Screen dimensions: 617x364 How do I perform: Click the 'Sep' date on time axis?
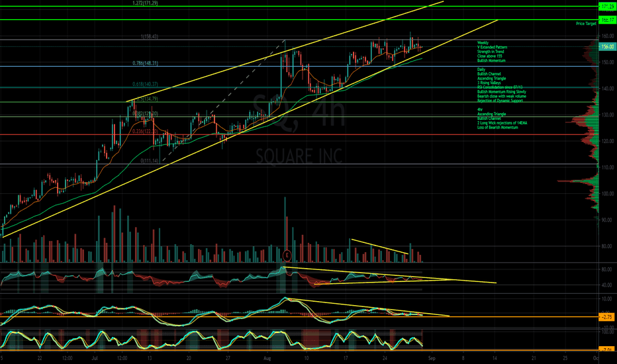[432, 359]
